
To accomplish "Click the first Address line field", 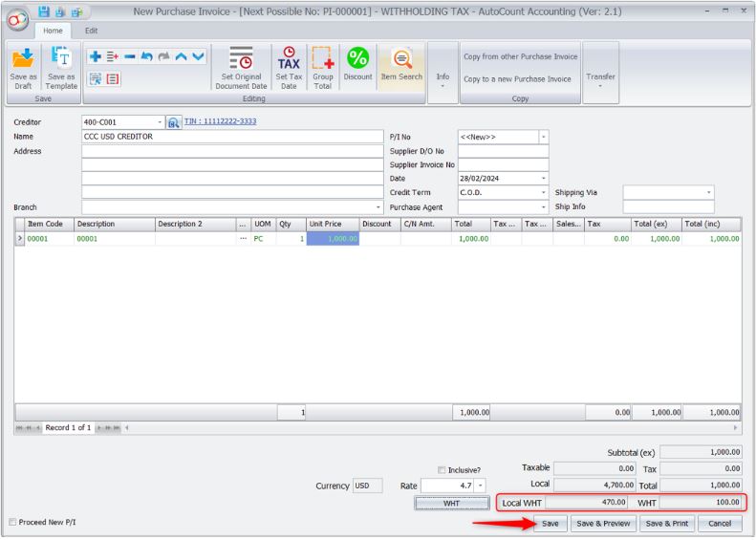I will pos(232,151).
